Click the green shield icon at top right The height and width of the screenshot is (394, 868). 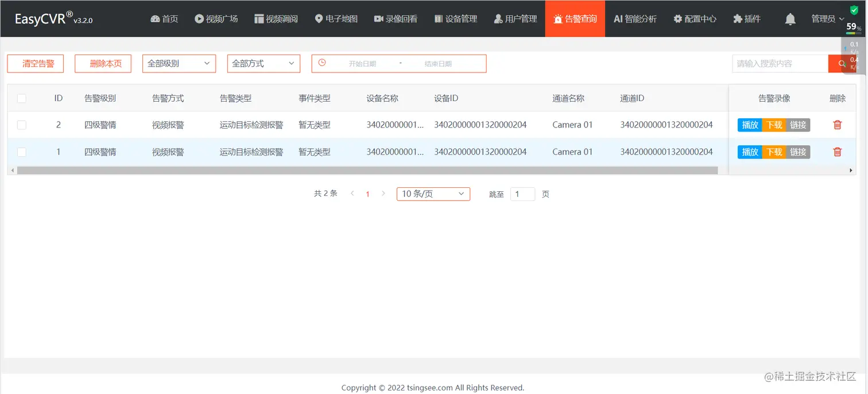854,10
